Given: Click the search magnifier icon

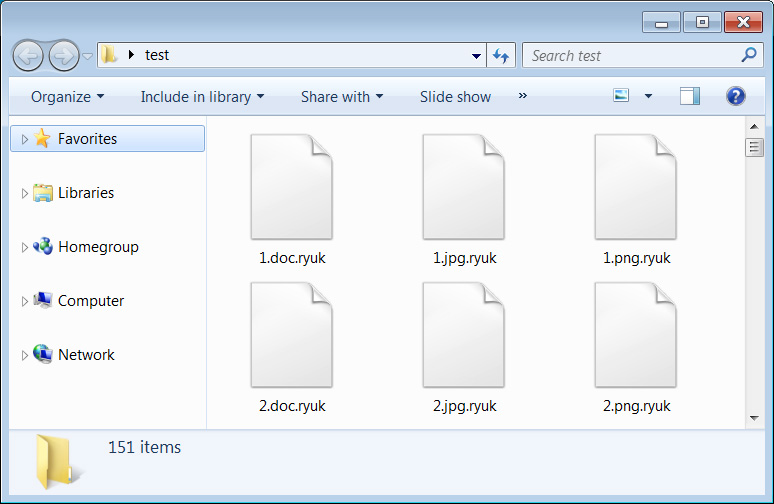Looking at the screenshot, I should pyautogui.click(x=749, y=55).
